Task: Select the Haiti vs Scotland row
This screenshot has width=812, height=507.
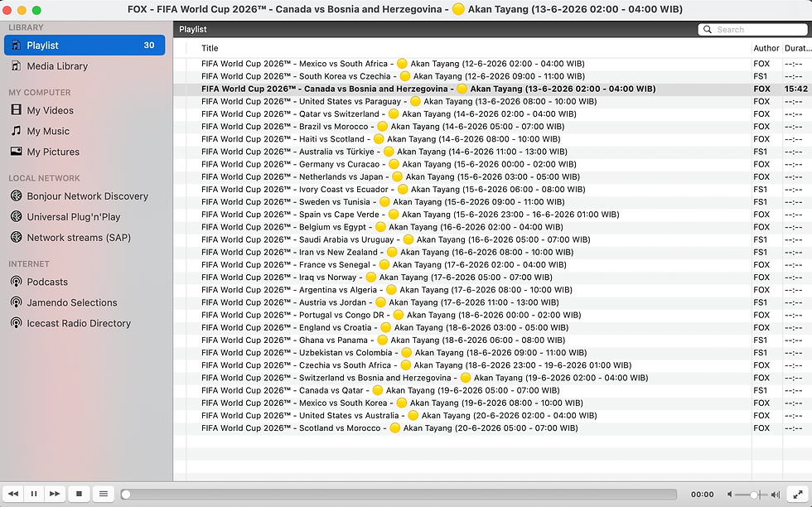Action: (492, 139)
